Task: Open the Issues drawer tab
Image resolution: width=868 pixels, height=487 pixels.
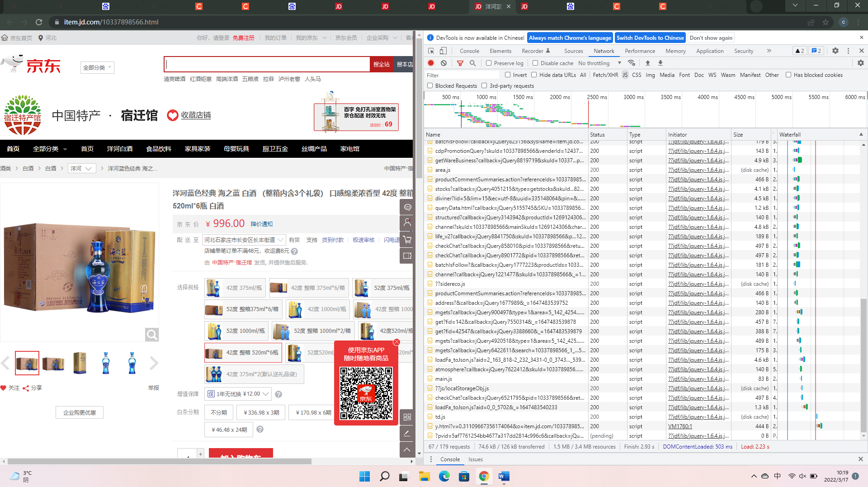Action: 476,459
